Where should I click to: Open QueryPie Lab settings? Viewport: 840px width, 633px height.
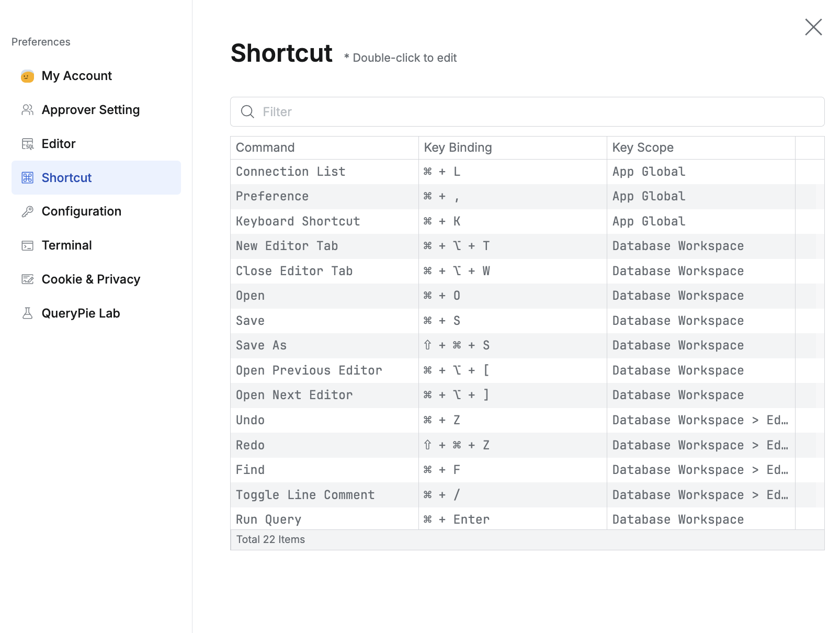point(82,313)
